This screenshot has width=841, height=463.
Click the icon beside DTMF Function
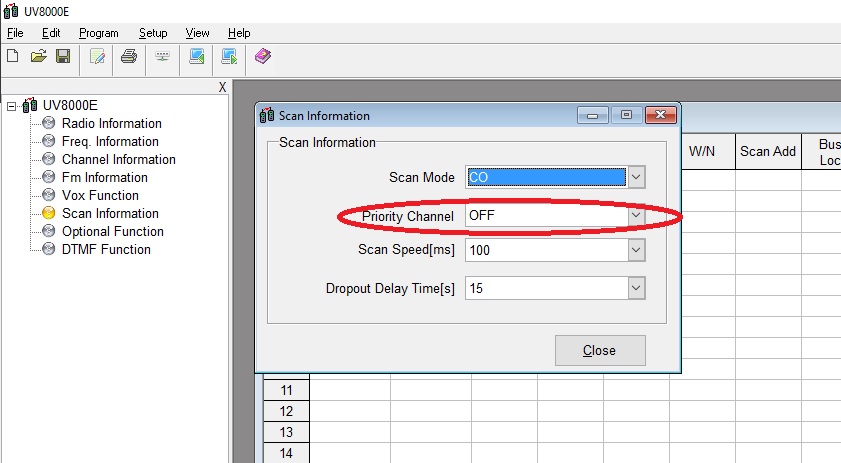[x=49, y=249]
